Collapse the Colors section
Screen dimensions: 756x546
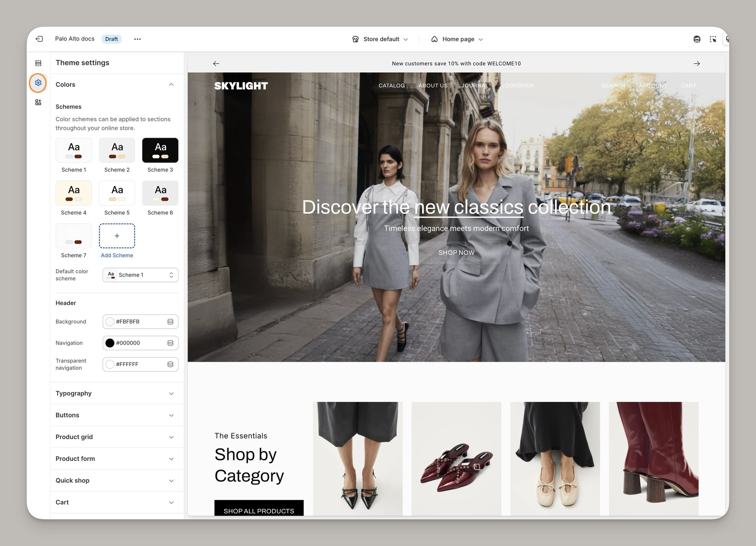coord(171,85)
